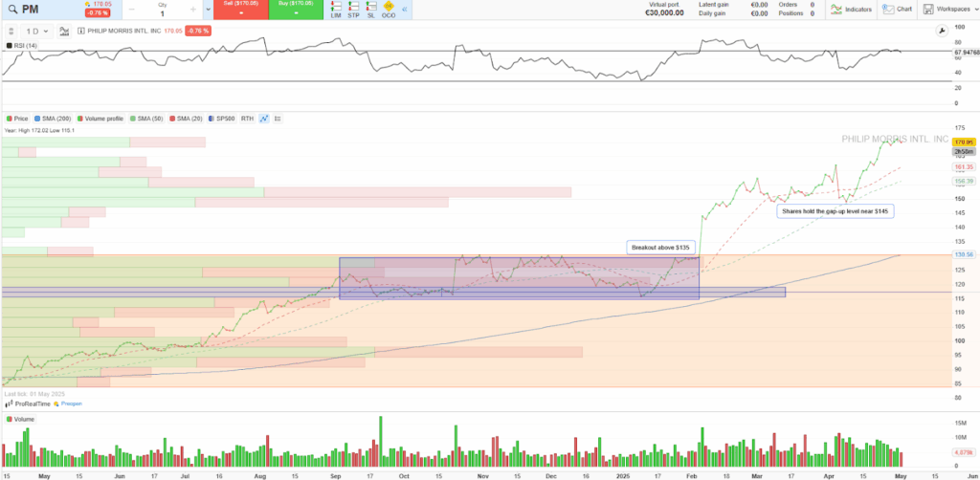Open the Chart menu

898,10
